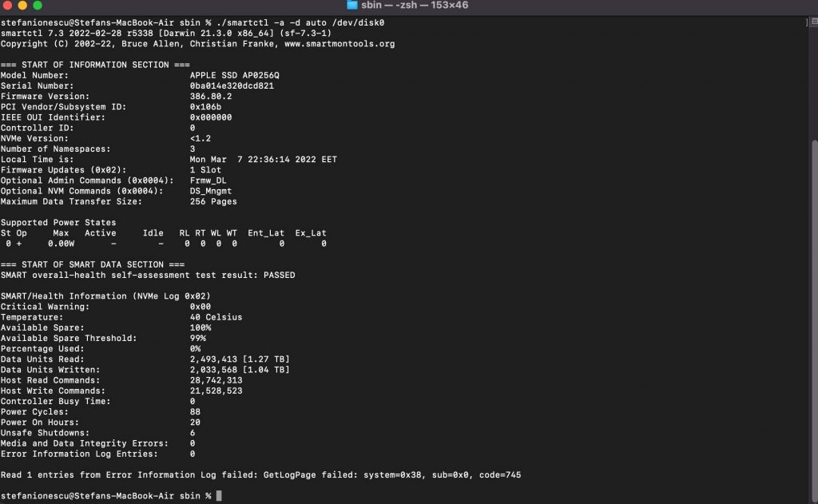818x504 pixels.
Task: Zoom the window with the green button
Action: coord(37,6)
